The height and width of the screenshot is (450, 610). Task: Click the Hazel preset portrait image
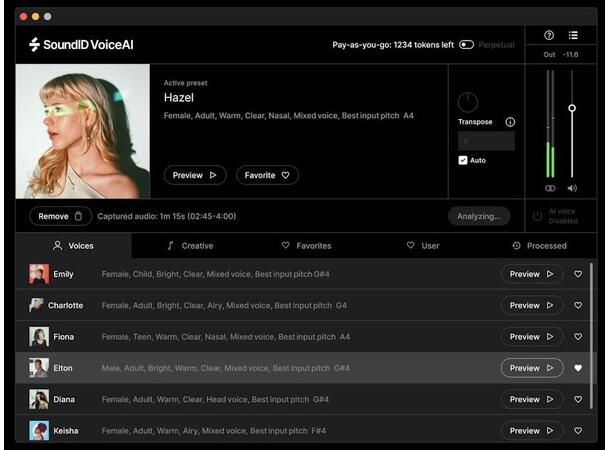(83, 131)
